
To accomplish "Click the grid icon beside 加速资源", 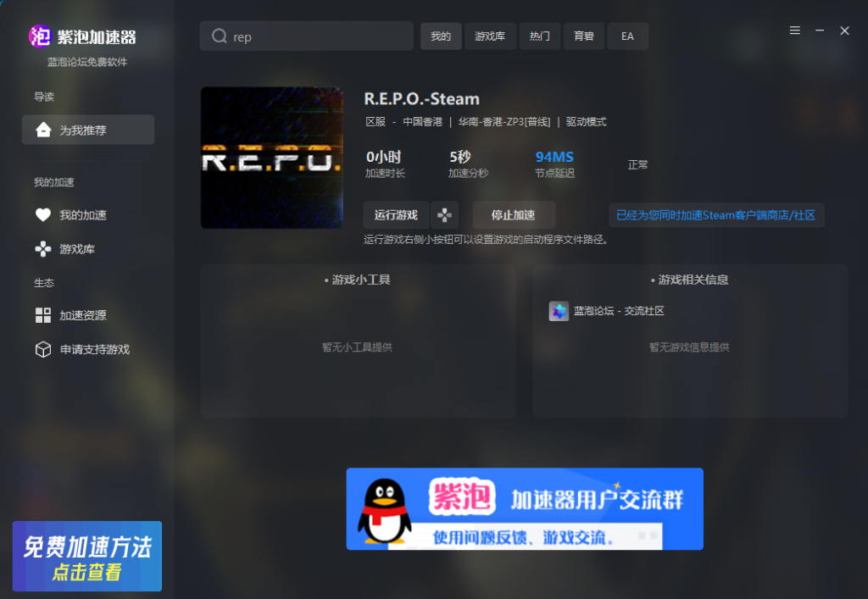I will coord(43,315).
